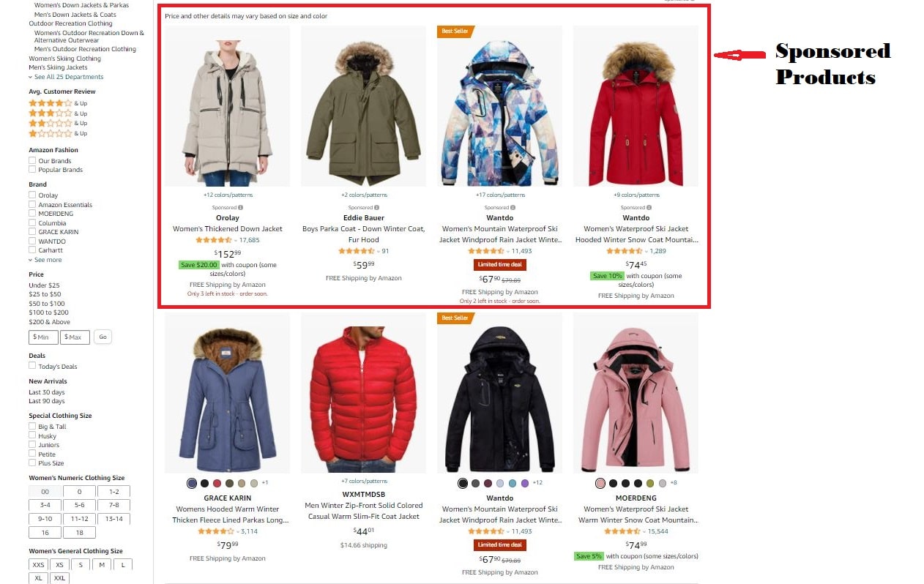The image size is (924, 584).
Task: Expand See All 25 Departments
Action: (66, 77)
